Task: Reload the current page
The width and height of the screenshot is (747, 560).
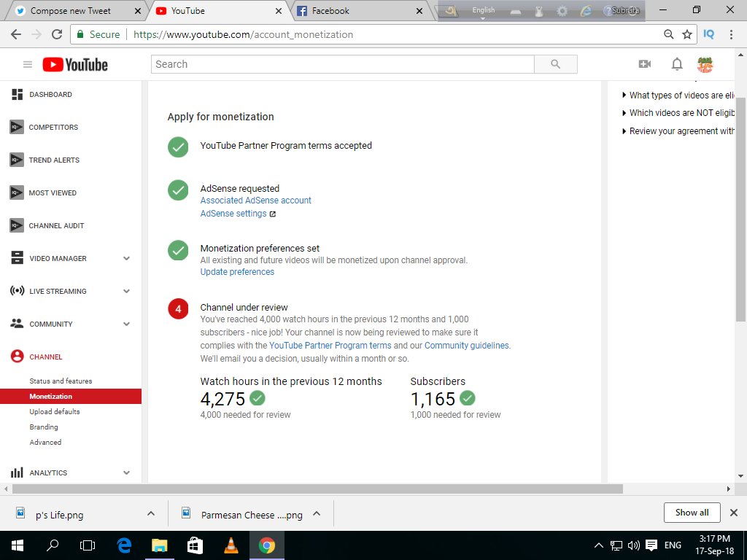Action: pos(57,34)
